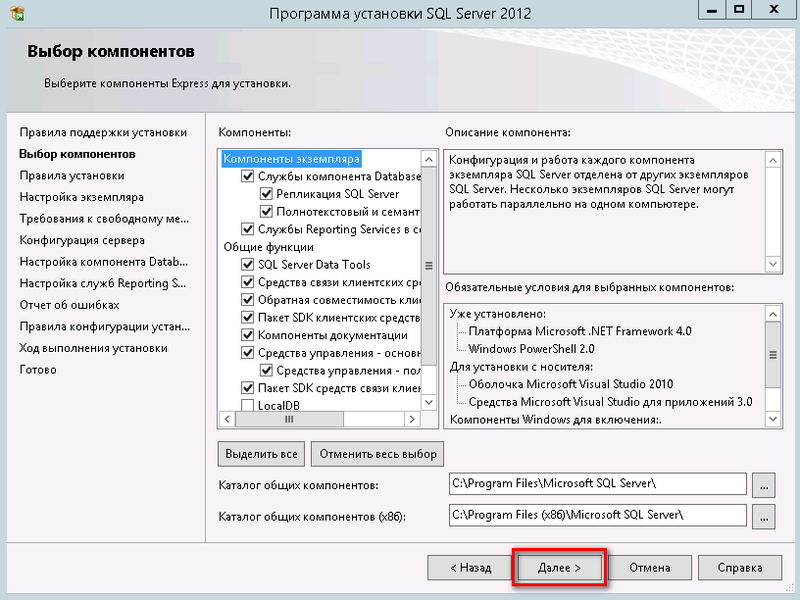Select Настройка экземпляра step
Viewport: 800px width, 600px height.
pos(82,197)
